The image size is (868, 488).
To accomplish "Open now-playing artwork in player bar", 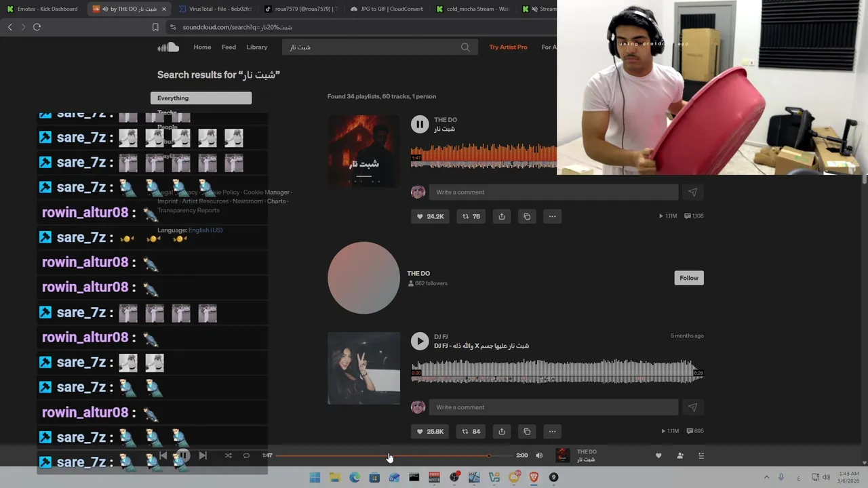I will (x=563, y=455).
